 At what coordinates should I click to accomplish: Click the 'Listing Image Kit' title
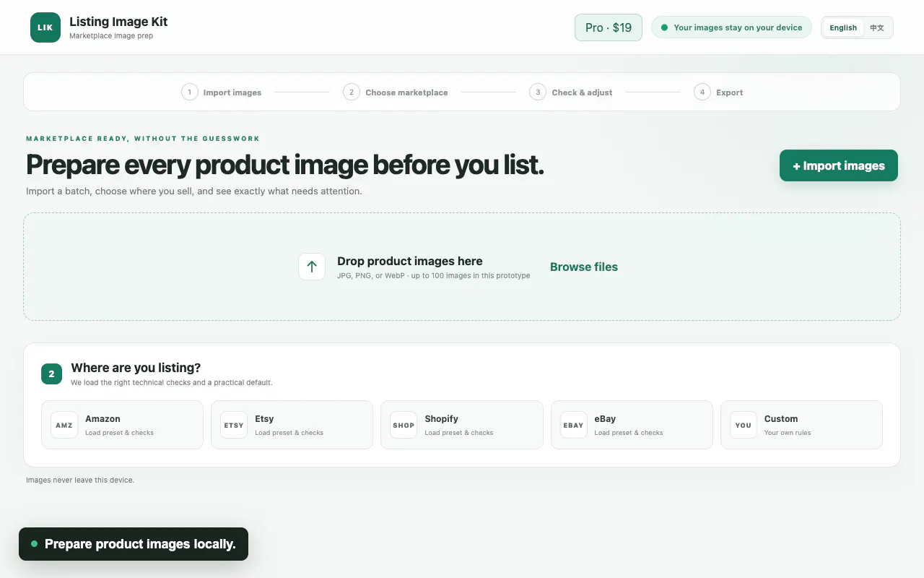pyautogui.click(x=118, y=22)
